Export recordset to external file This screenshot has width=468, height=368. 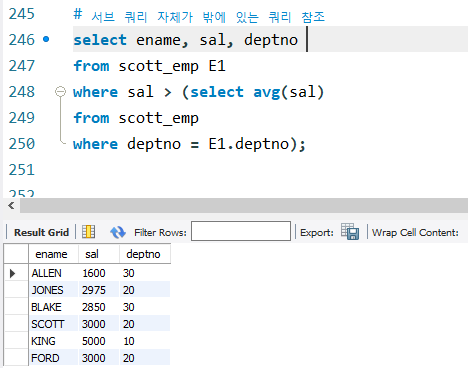click(350, 232)
